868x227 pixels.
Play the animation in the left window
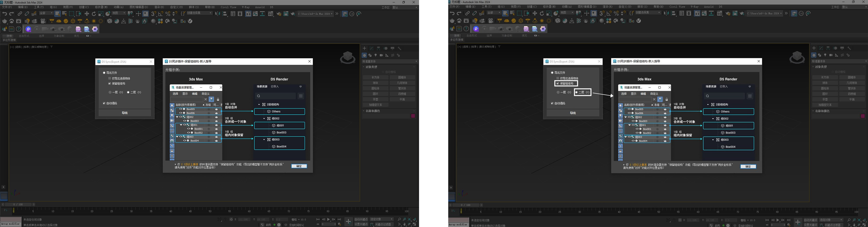tap(329, 220)
